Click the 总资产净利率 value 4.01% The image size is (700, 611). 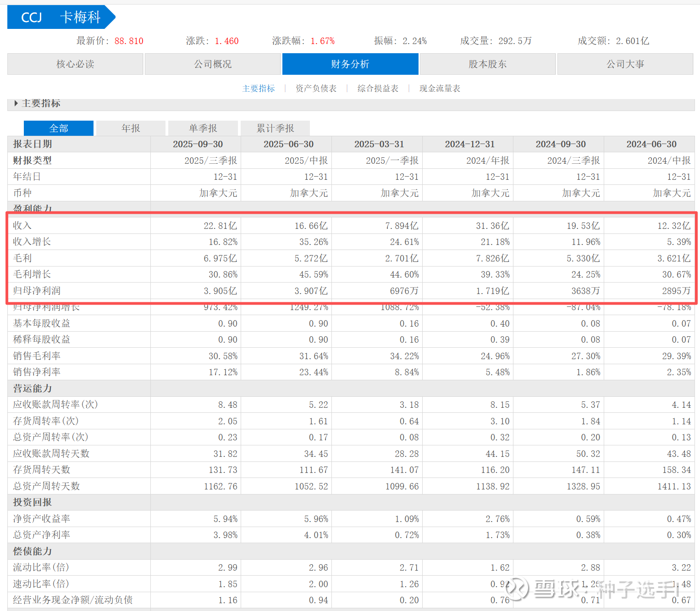pos(316,535)
